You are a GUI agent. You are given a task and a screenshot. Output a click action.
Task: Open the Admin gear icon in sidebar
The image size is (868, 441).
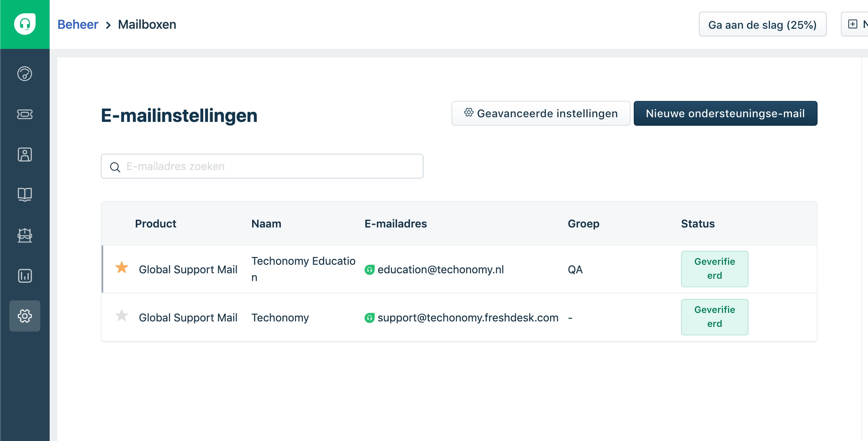[25, 316]
